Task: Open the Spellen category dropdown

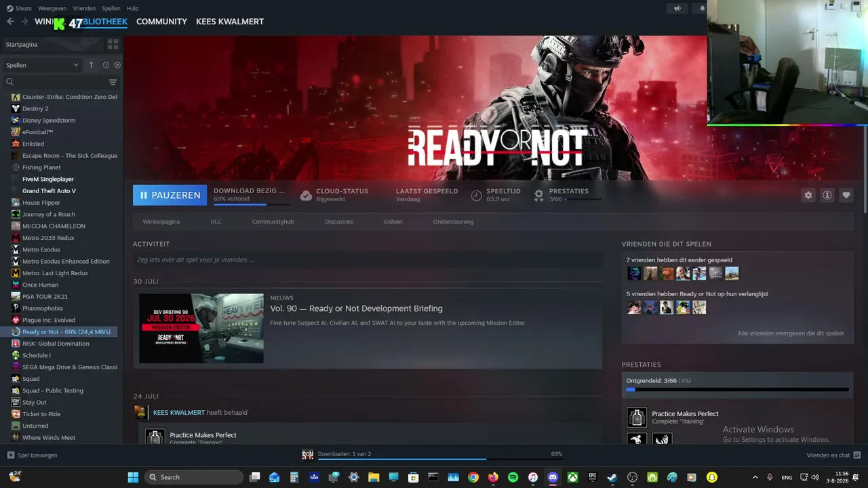Action: pos(42,65)
